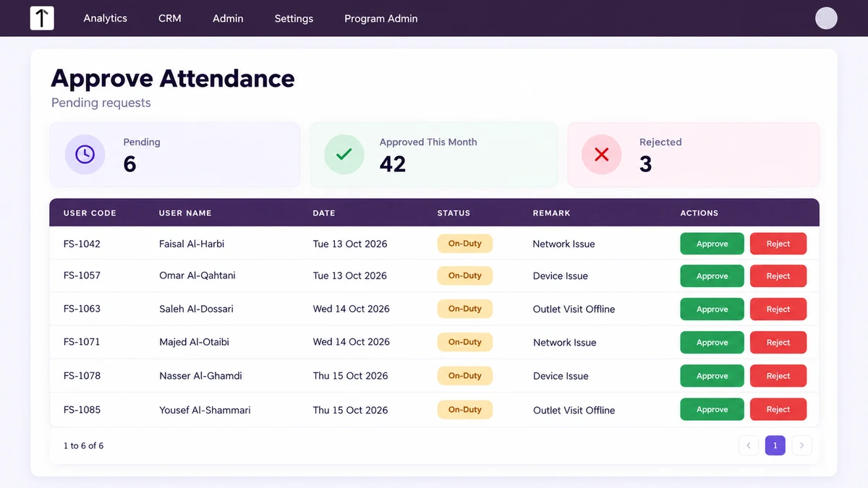Click the Rejected count 3

(645, 164)
